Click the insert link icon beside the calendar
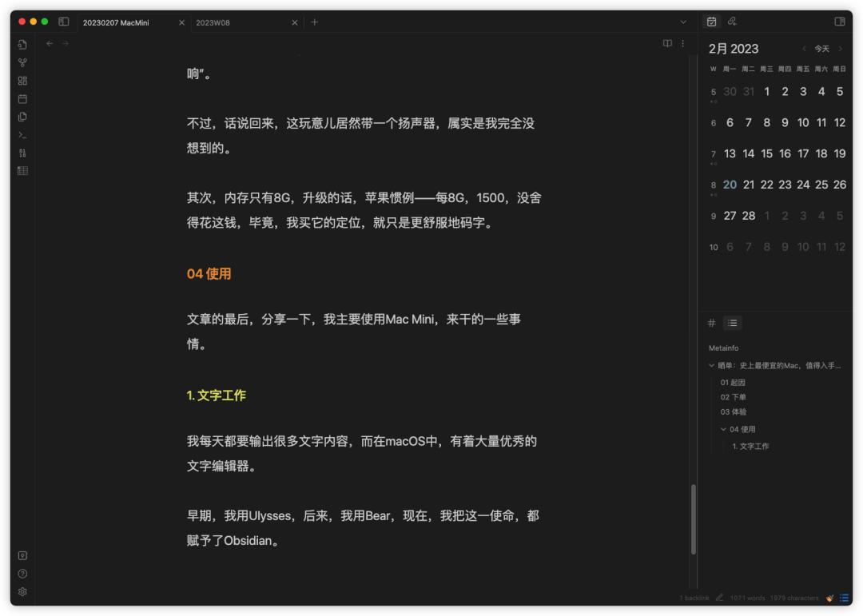The width and height of the screenshot is (863, 616). [731, 22]
